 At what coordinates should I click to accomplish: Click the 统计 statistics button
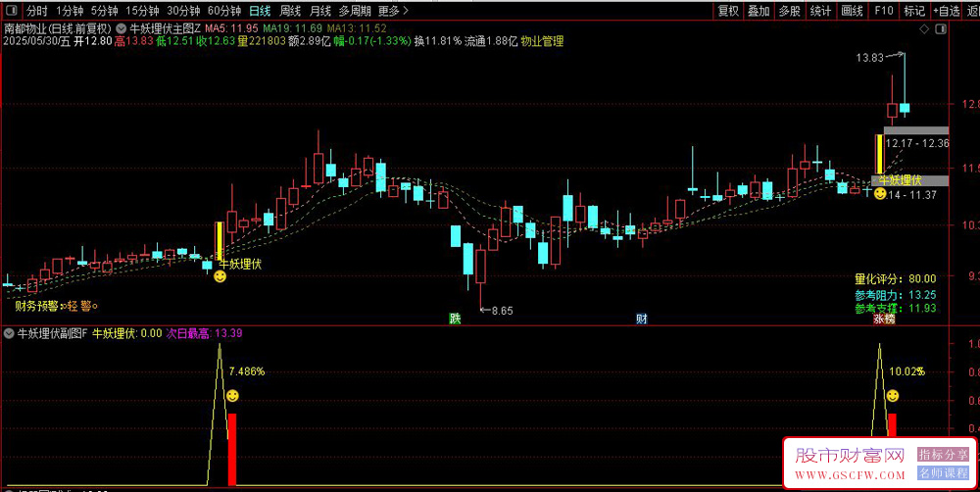pyautogui.click(x=820, y=11)
